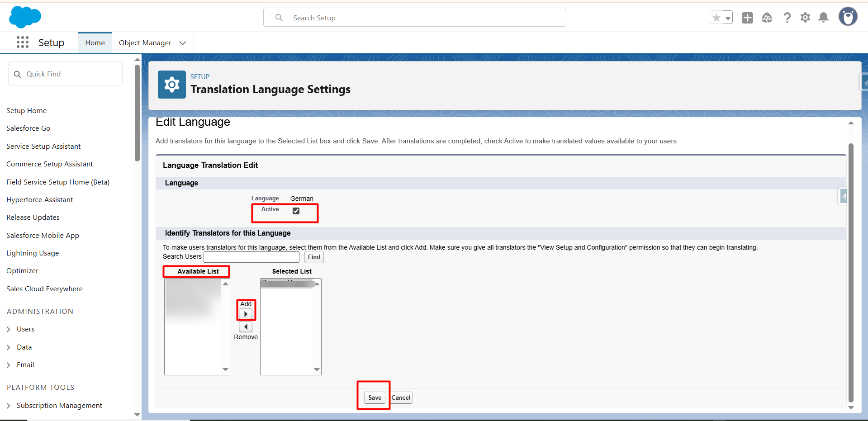Open the Setup gear menu icon
Screen dimensions: 868x421
[805, 18]
